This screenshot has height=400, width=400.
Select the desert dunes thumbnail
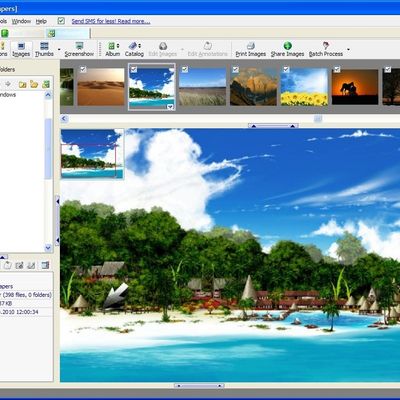coord(101,87)
